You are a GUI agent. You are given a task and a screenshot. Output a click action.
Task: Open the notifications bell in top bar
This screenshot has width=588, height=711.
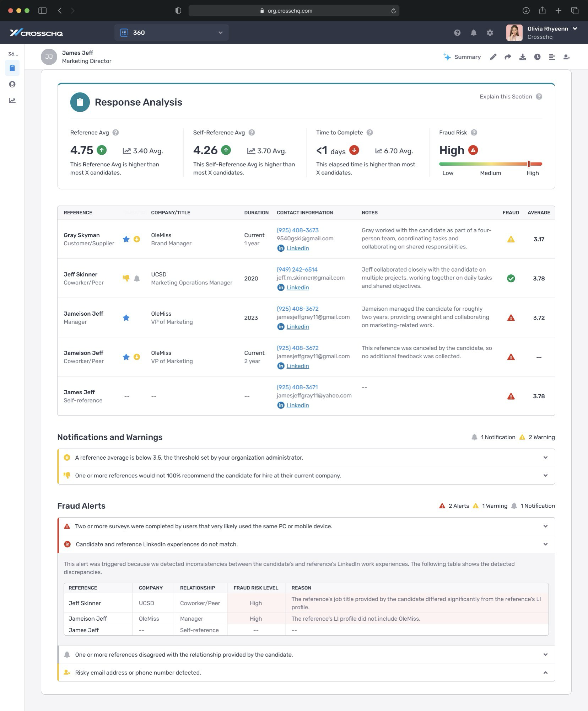(473, 33)
